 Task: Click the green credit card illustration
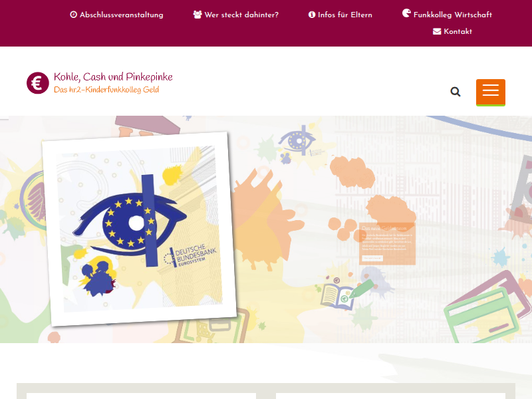click(x=482, y=314)
